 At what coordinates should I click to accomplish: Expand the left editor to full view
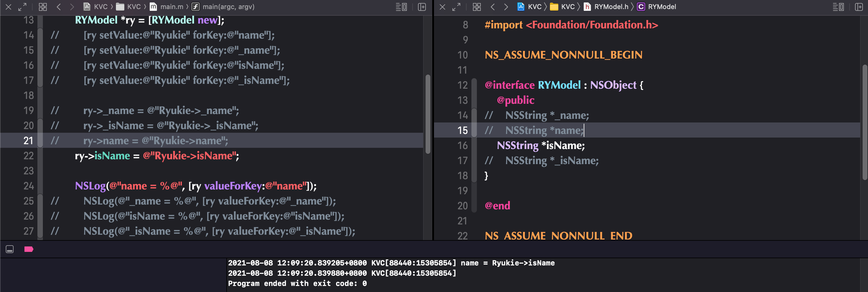[22, 7]
